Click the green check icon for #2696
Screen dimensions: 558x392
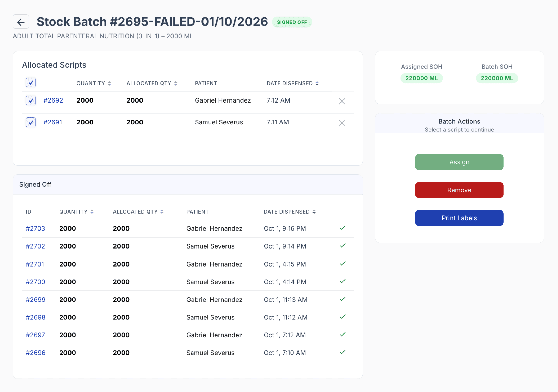pyautogui.click(x=343, y=352)
